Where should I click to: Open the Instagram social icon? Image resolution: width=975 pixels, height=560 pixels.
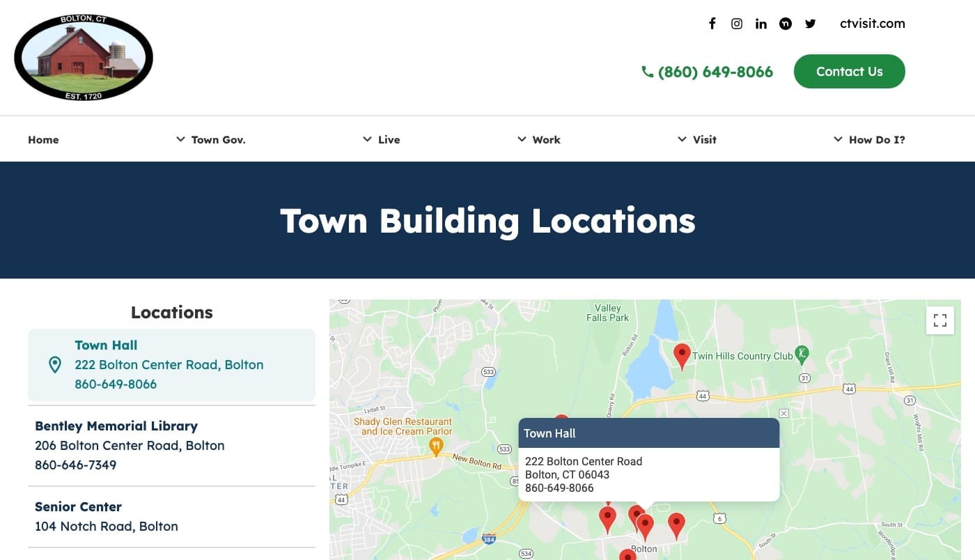tap(737, 23)
